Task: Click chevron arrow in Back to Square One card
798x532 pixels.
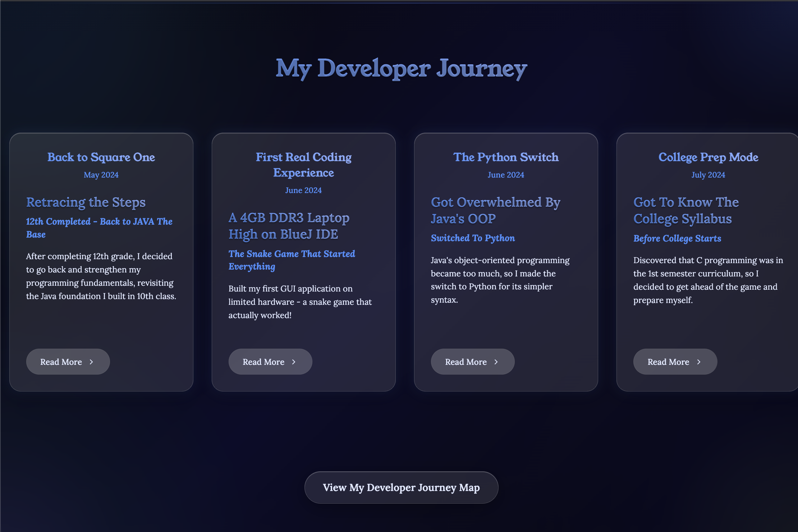Action: pyautogui.click(x=91, y=362)
